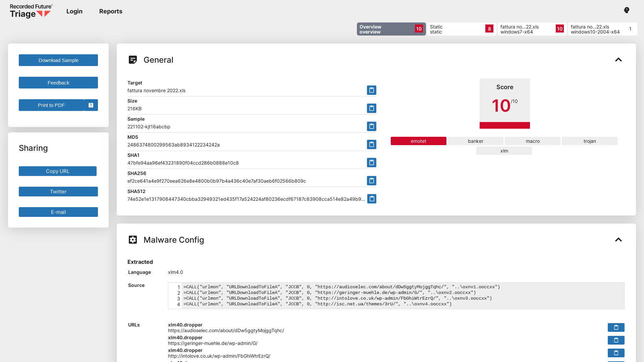This screenshot has height=362, width=644.
Task: Download the malware sample
Action: point(58,60)
